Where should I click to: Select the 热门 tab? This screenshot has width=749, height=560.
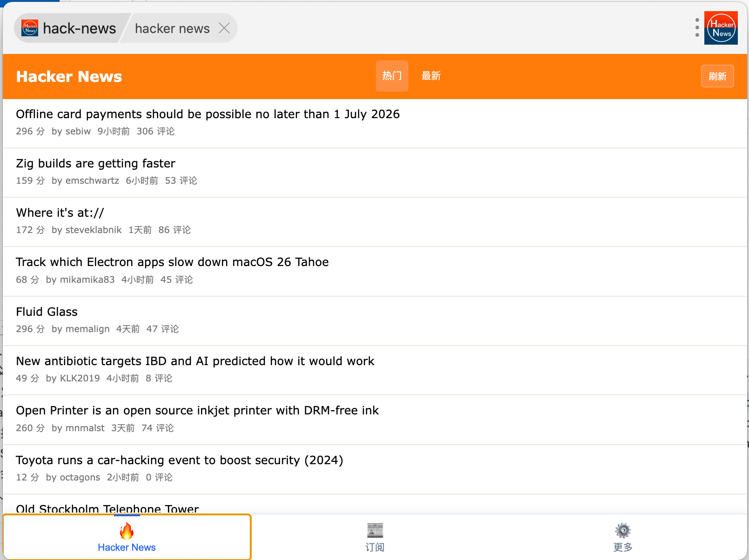[x=392, y=76]
